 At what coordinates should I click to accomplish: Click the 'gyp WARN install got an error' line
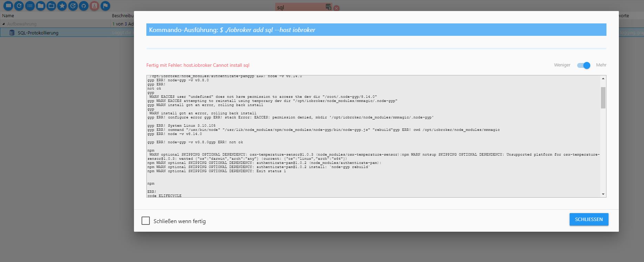click(x=205, y=105)
